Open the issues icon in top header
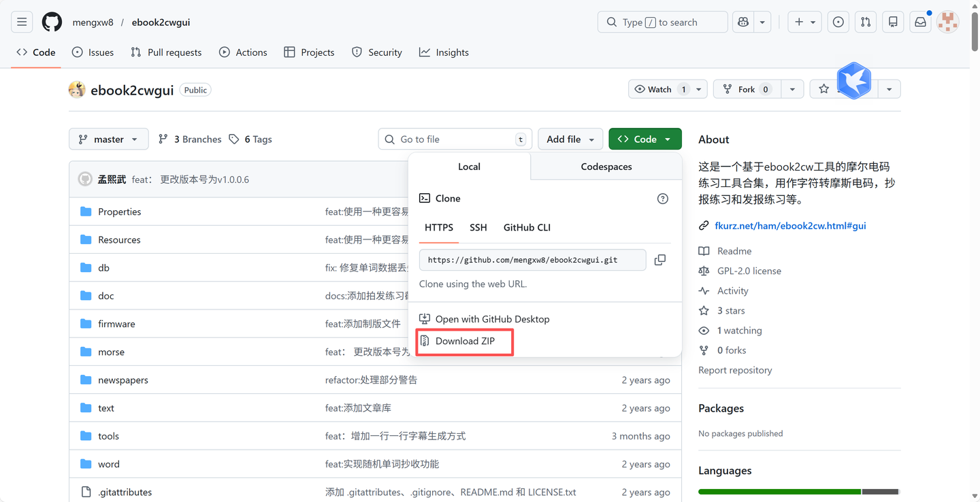This screenshot has height=502, width=980. (838, 22)
